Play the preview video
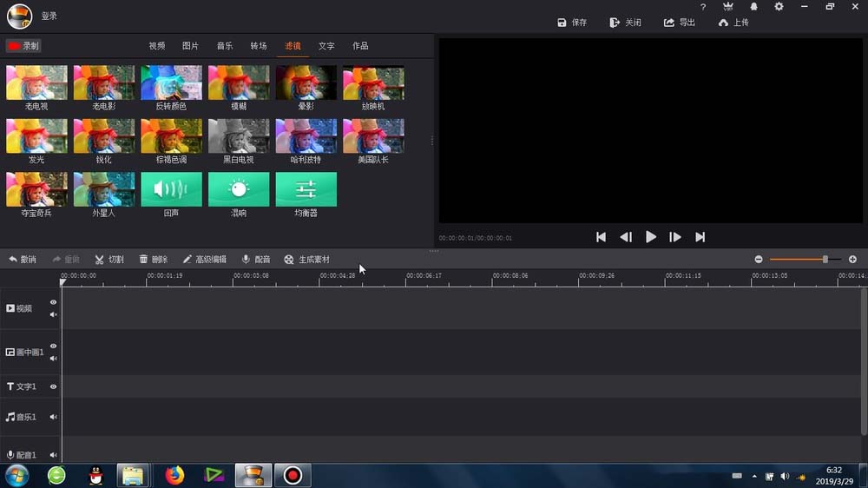The height and width of the screenshot is (488, 868). pos(650,237)
